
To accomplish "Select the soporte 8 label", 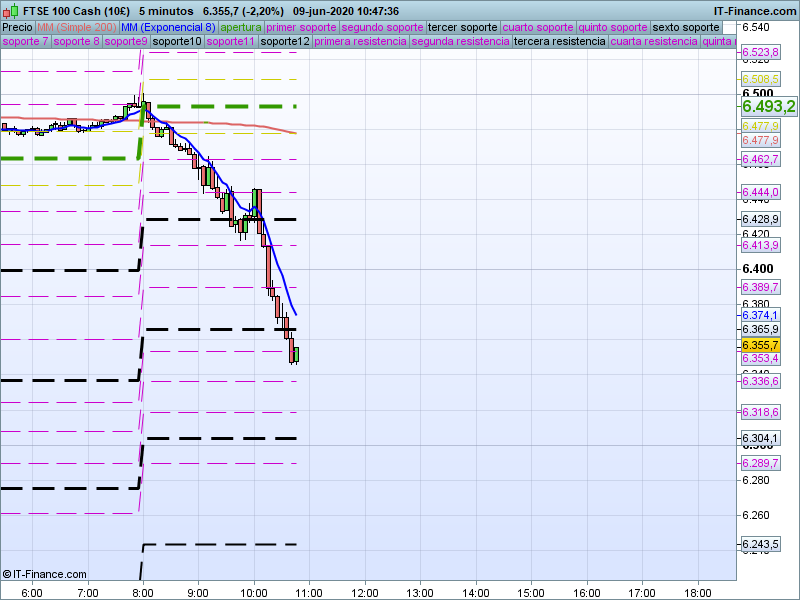I will 76,41.
